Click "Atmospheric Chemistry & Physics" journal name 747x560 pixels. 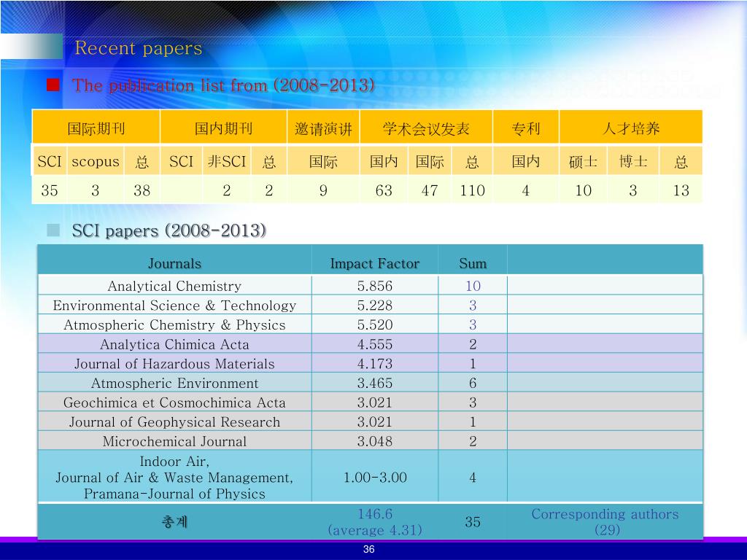(x=175, y=324)
